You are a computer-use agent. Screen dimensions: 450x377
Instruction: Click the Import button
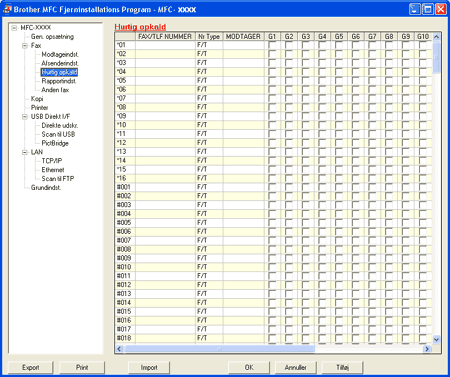(x=149, y=367)
